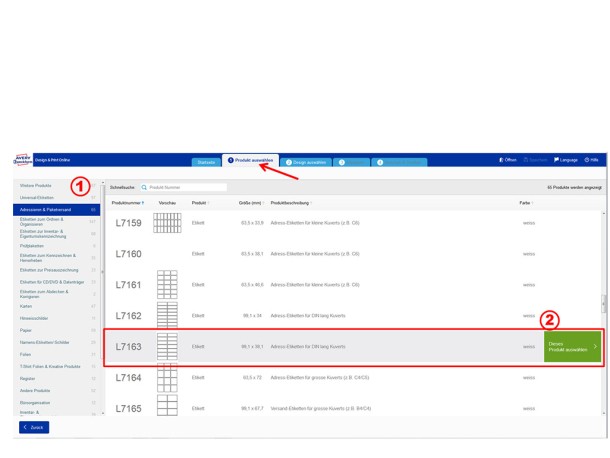
Task: Select the Universal-Etiketten category
Action: tap(56, 198)
